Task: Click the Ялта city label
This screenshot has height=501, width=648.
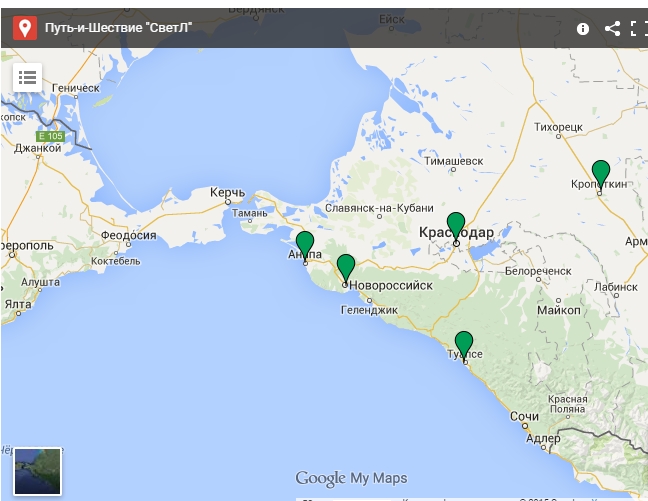Action: [18, 305]
